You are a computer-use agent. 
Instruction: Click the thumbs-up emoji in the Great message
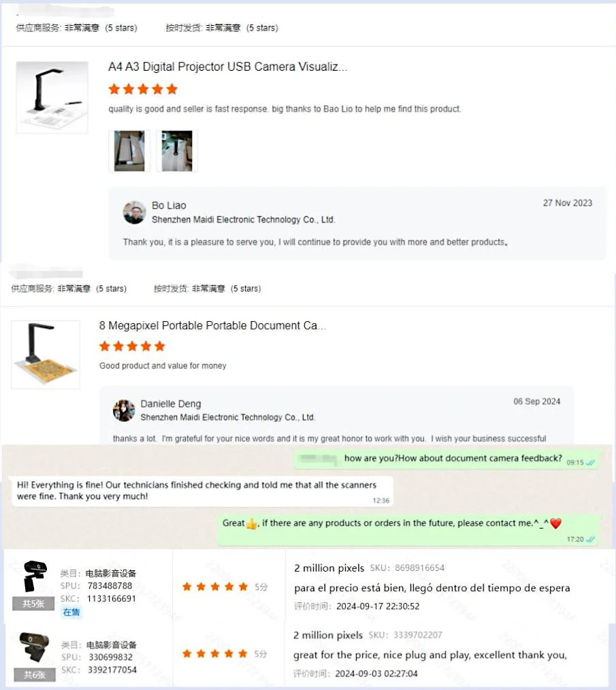pyautogui.click(x=252, y=524)
